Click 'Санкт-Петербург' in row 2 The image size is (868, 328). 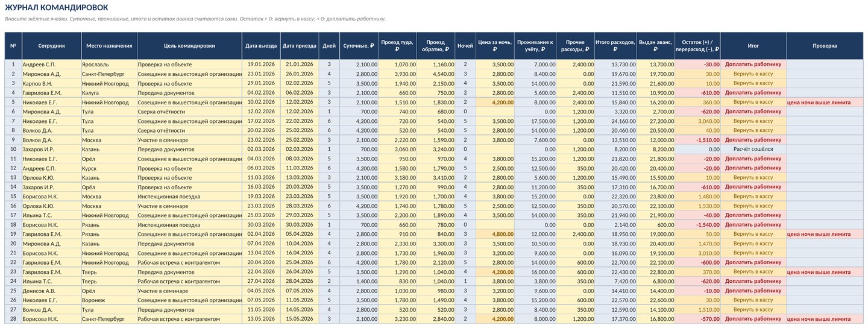pyautogui.click(x=109, y=74)
